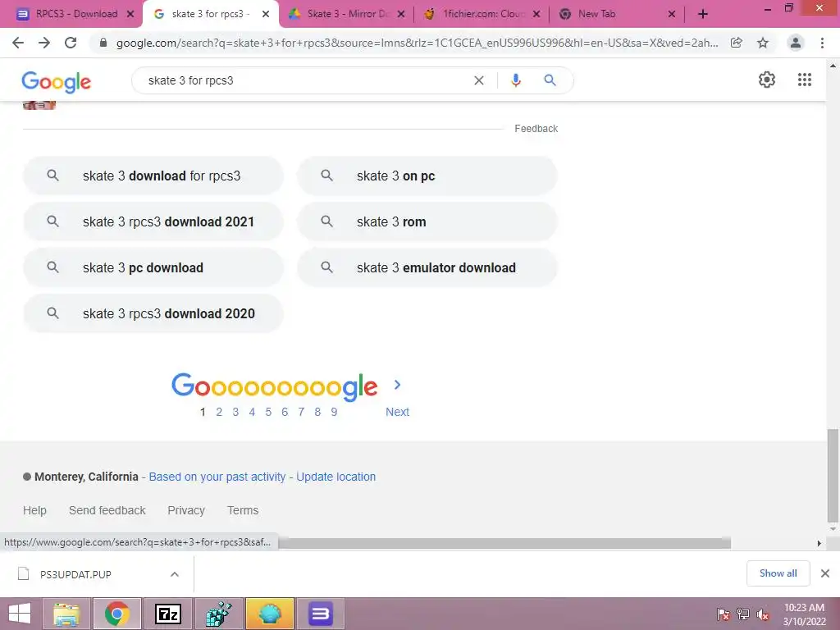Viewport: 840px width, 630px height.
Task: Open the Help footer link
Action: tap(34, 510)
